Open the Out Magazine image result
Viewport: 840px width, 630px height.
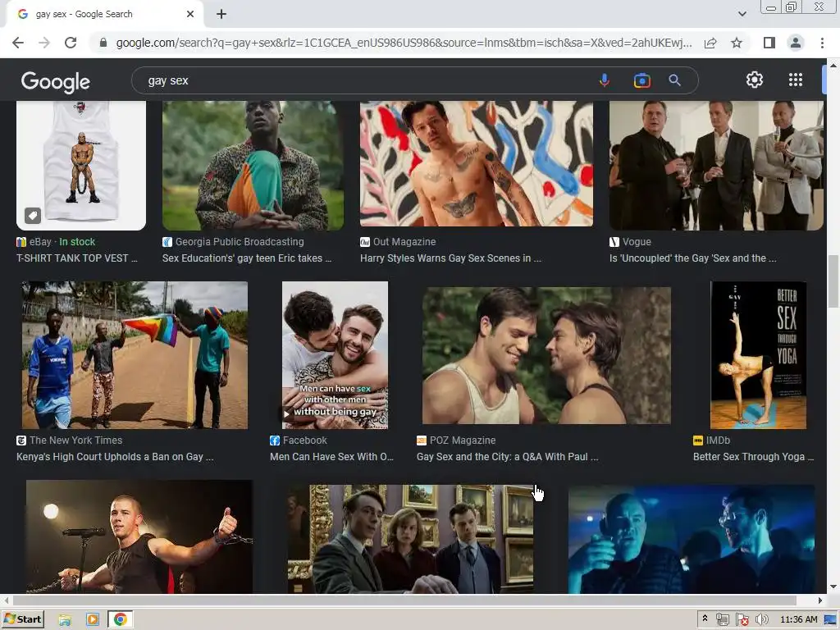tap(477, 163)
